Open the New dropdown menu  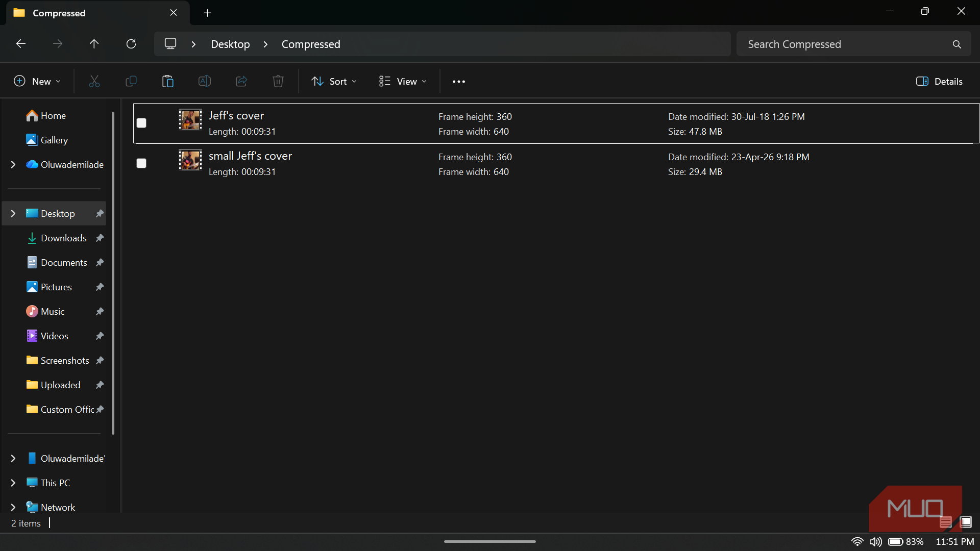coord(37,82)
